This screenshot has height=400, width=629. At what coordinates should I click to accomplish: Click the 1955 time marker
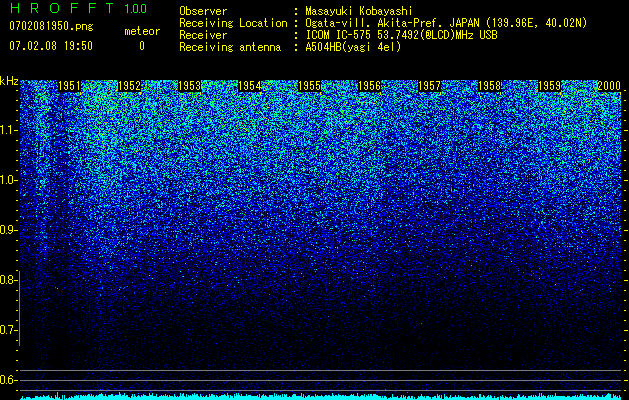[309, 86]
